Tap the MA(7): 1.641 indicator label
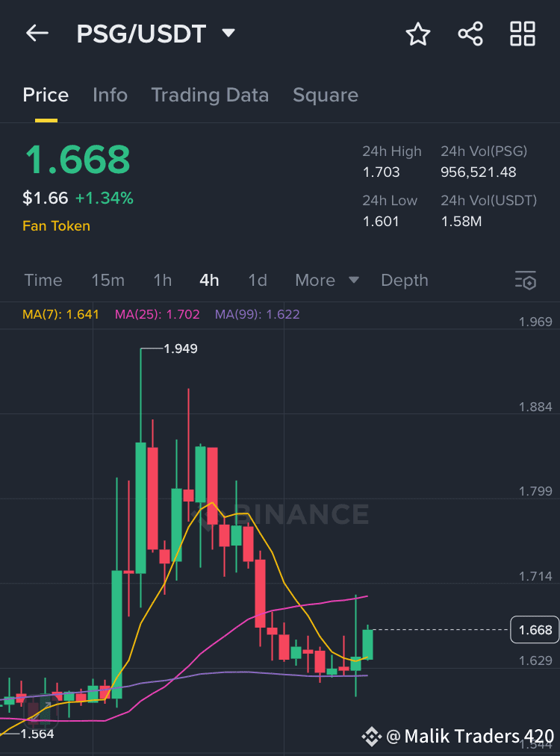The width and height of the screenshot is (560, 756). tap(60, 314)
